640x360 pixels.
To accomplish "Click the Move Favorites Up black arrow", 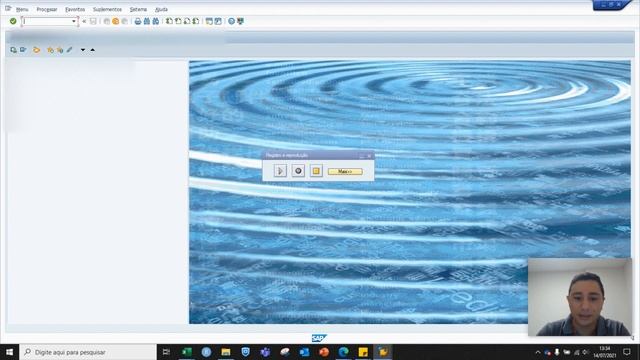I will pos(93,50).
